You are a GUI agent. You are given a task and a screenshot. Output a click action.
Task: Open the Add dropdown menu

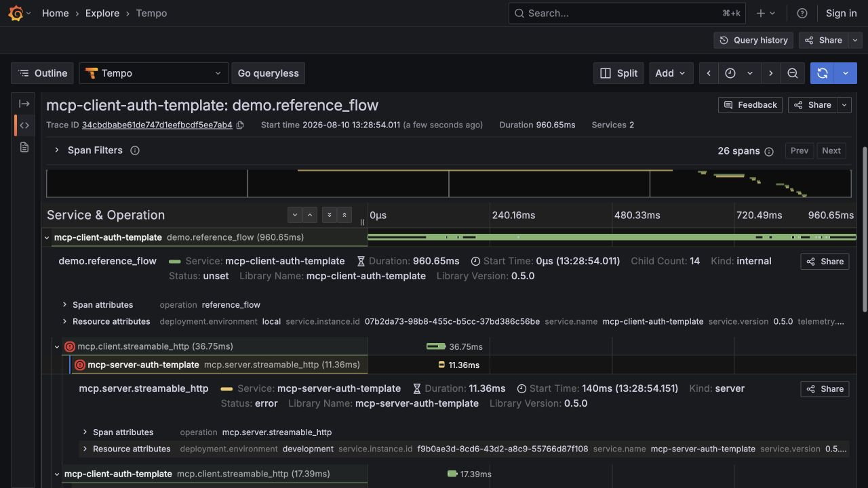670,73
